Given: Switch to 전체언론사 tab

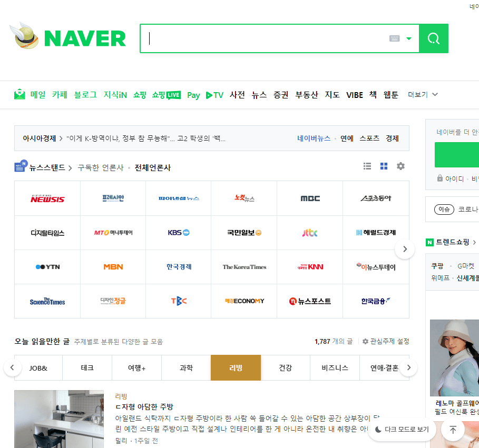Looking at the screenshot, I should (153, 167).
